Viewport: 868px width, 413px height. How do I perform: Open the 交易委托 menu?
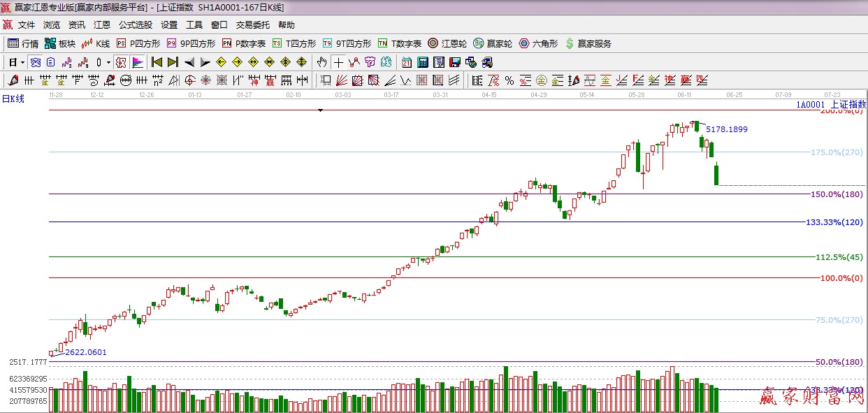click(252, 25)
